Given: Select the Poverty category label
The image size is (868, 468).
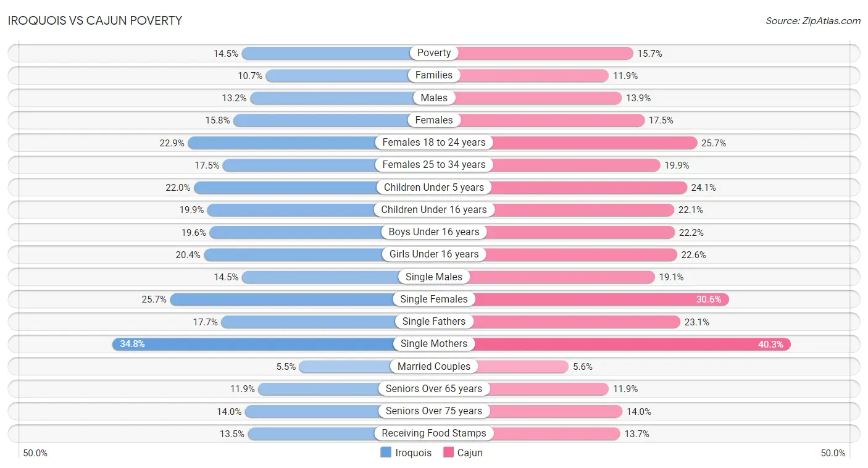Looking at the screenshot, I should pos(434,53).
